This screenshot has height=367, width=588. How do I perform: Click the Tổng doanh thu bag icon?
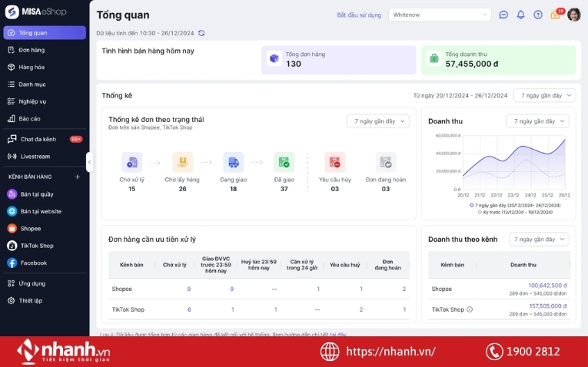[434, 59]
